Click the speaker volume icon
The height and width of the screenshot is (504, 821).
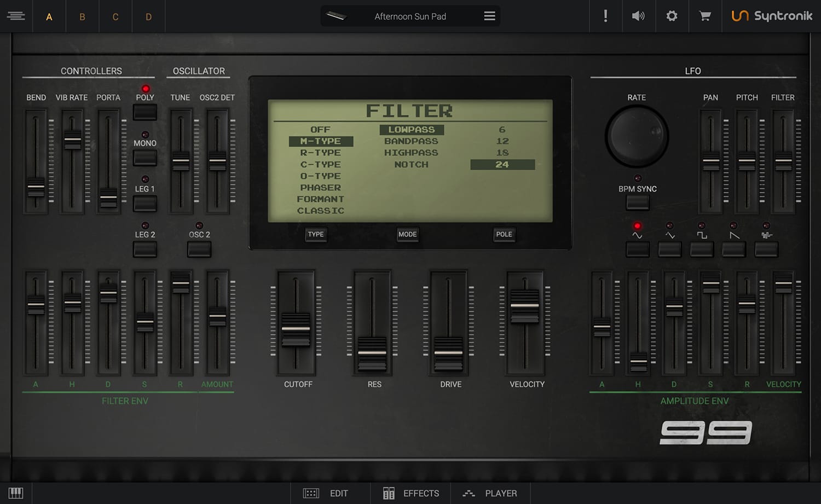pyautogui.click(x=638, y=16)
